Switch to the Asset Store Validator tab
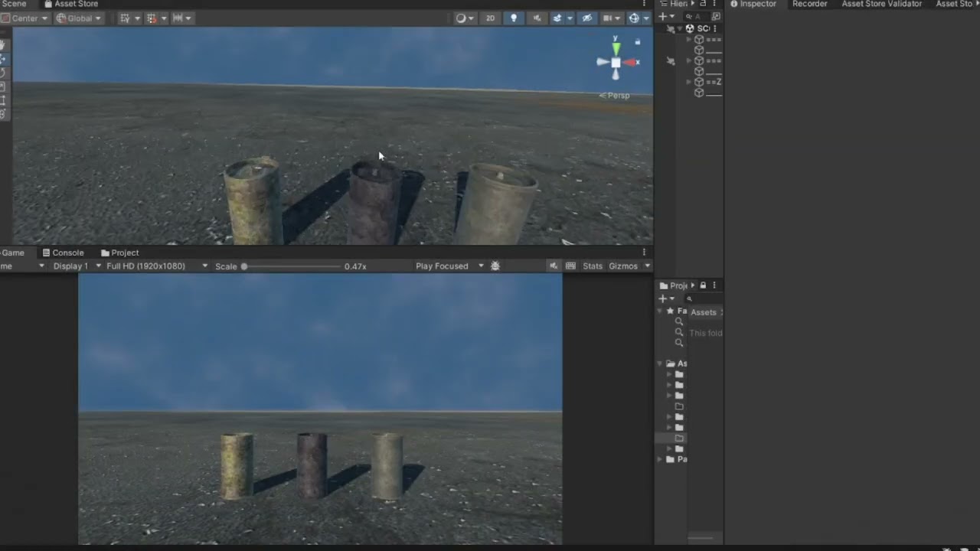This screenshot has width=980, height=551. [x=881, y=4]
